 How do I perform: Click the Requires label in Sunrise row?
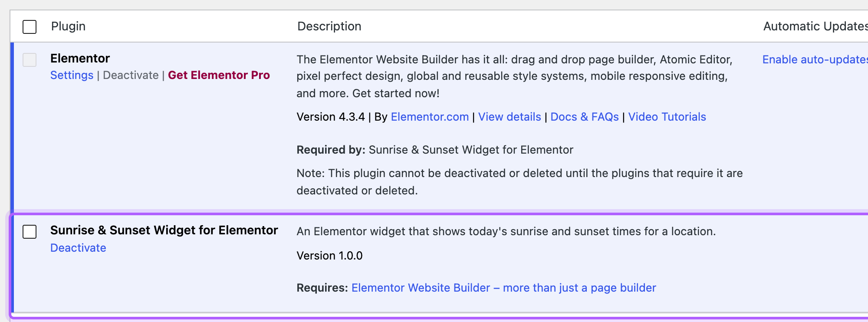click(322, 288)
